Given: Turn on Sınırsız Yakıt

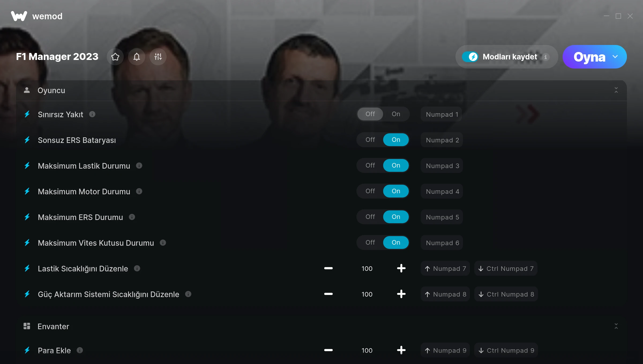Looking at the screenshot, I should tap(396, 114).
